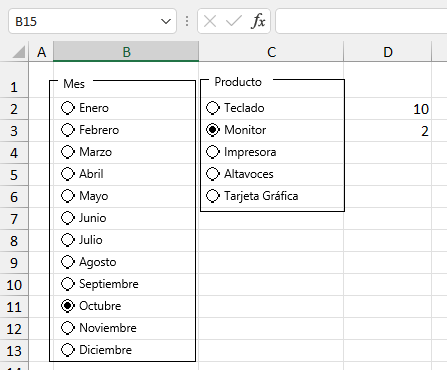This screenshot has width=447, height=370.
Task: Click the Name Box showing B15
Action: 85,22
